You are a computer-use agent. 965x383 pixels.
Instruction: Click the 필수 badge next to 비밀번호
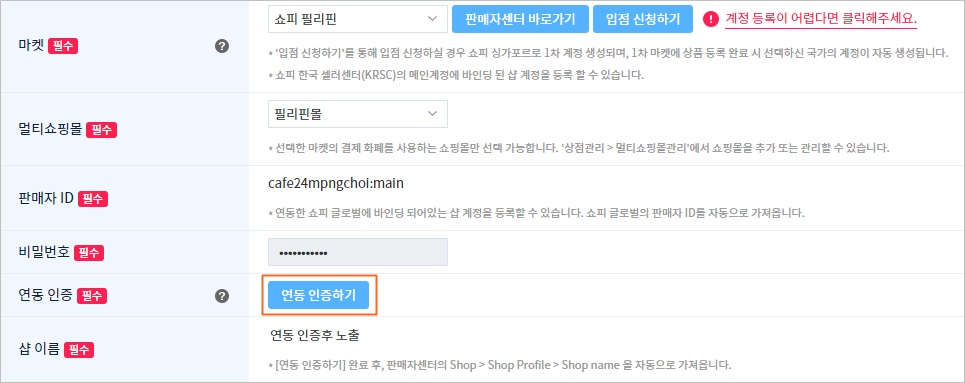tap(89, 253)
